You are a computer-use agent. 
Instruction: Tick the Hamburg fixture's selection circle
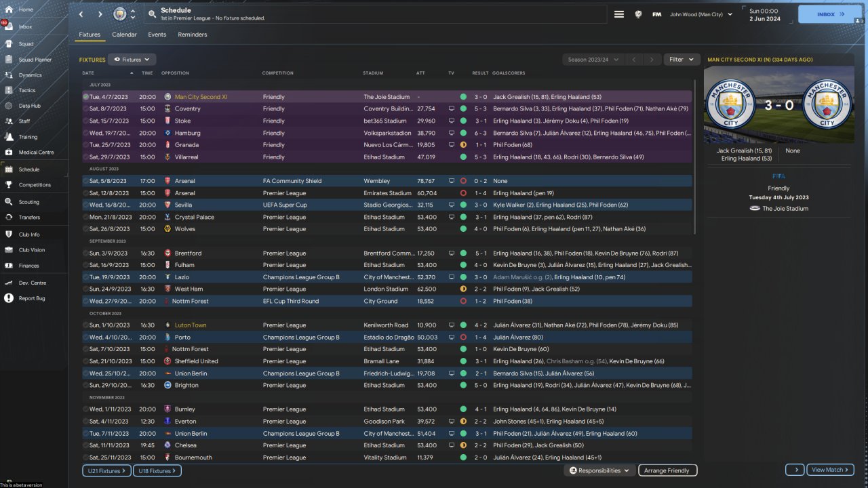(86, 133)
